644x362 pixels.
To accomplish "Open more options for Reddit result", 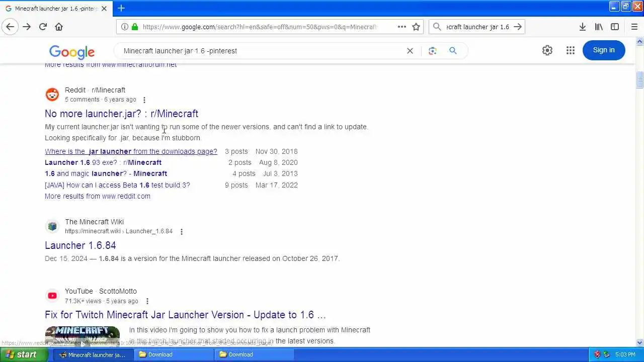I will (x=144, y=100).
